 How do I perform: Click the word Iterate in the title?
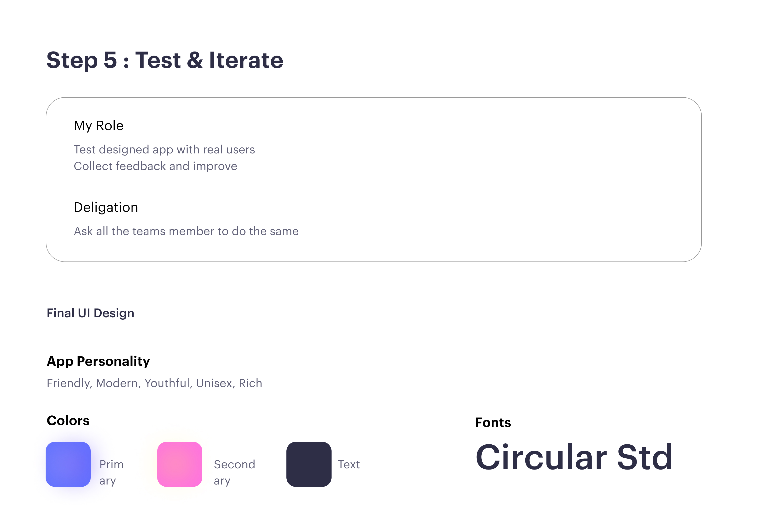246,60
